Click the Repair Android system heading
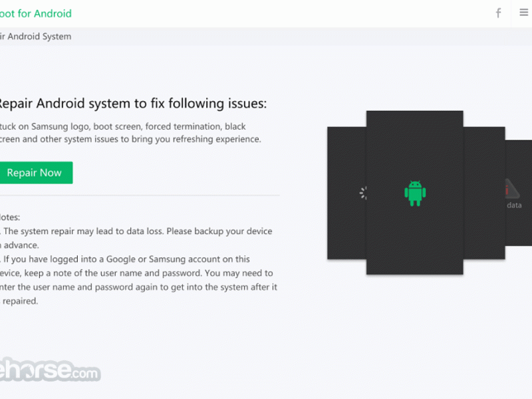 133,104
